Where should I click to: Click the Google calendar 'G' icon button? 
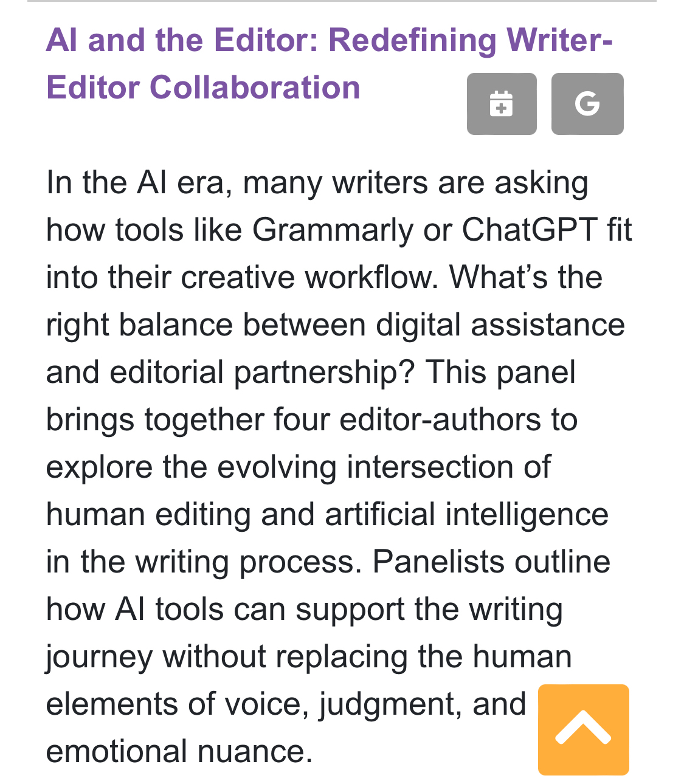(587, 104)
